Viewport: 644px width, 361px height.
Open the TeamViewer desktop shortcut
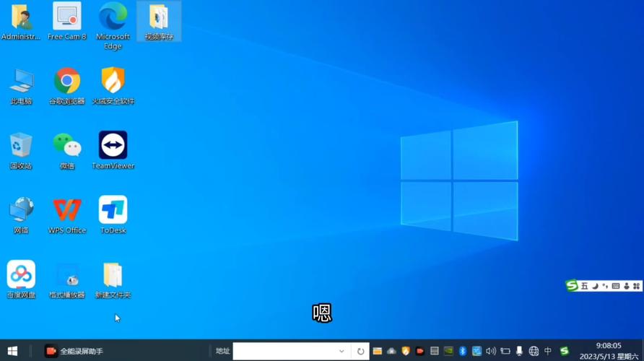coord(113,151)
